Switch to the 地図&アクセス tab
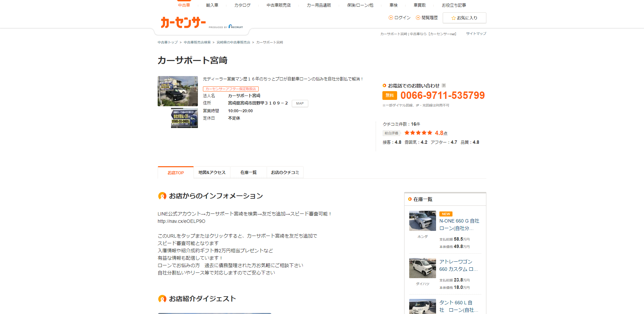This screenshot has width=644, height=314. (212, 173)
